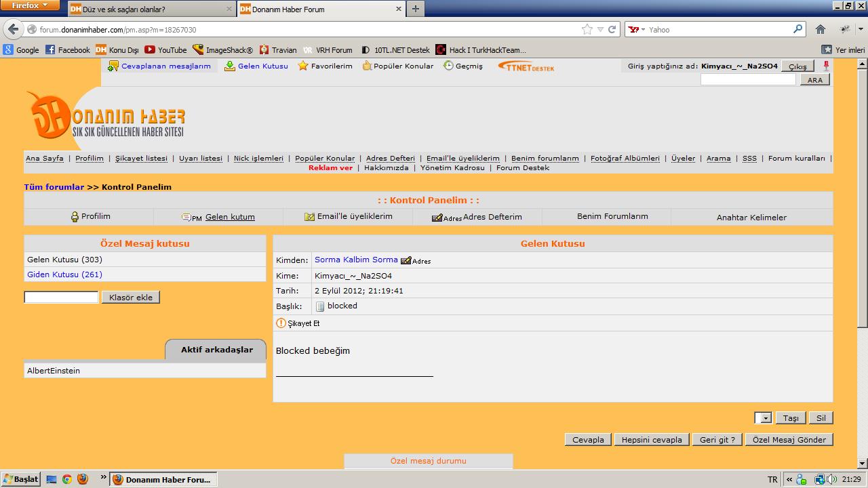868x488 pixels.
Task: Open the Google bookmark
Action: [21, 49]
